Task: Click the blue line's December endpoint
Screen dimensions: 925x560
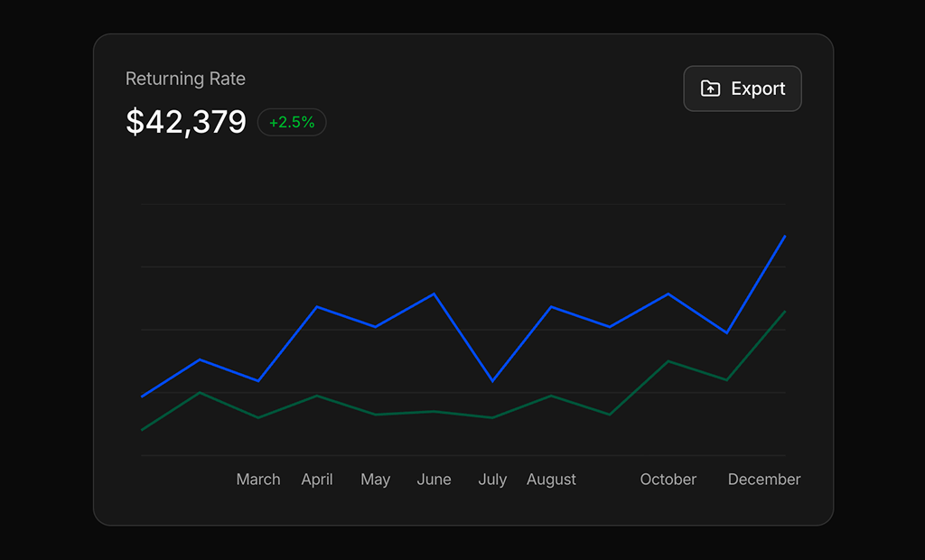Action: [785, 236]
